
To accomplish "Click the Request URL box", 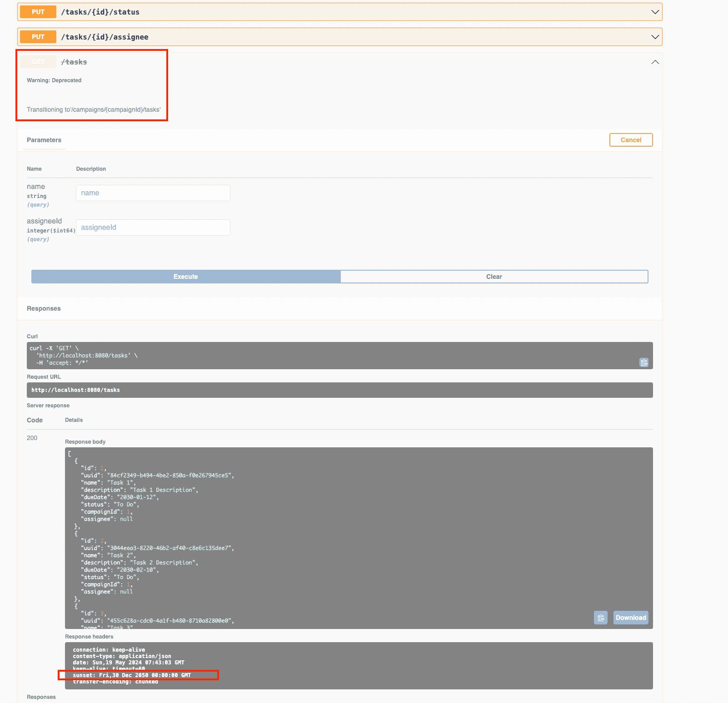I will pos(339,390).
